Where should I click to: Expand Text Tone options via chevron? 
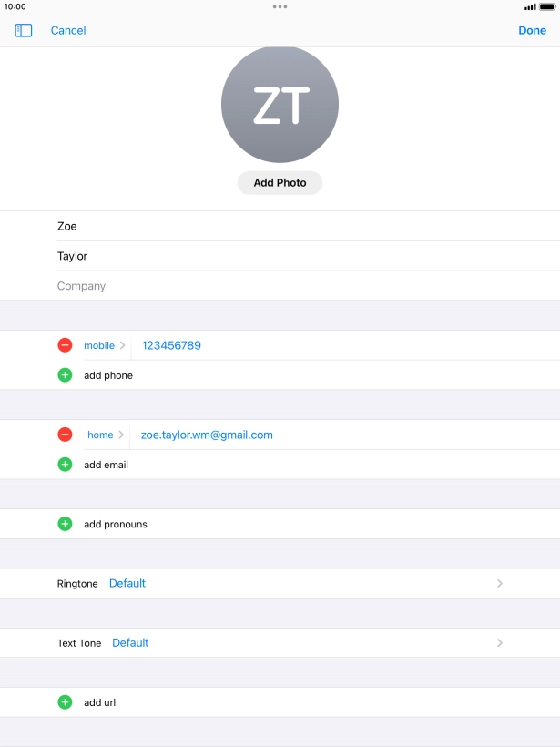[x=499, y=642]
